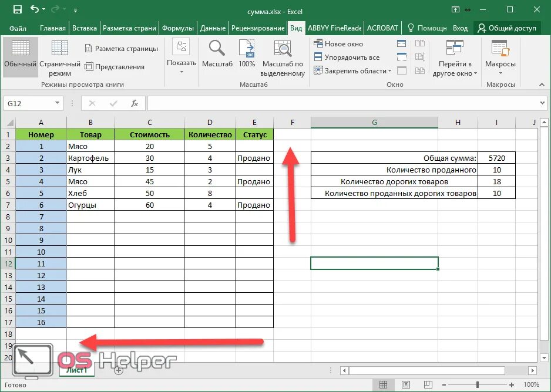Image resolution: width=551 pixels, height=392 pixels.
Task: Open the Рецензирование tab
Action: coord(258,28)
